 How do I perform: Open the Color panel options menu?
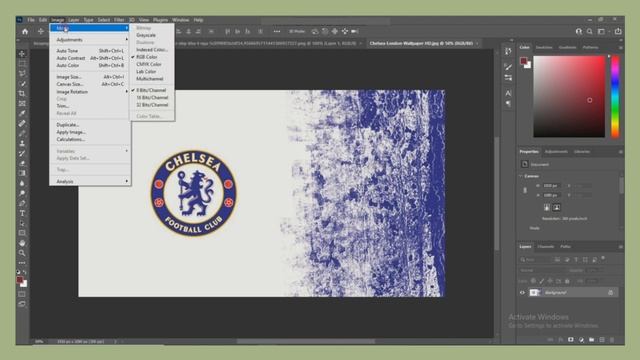coord(620,47)
